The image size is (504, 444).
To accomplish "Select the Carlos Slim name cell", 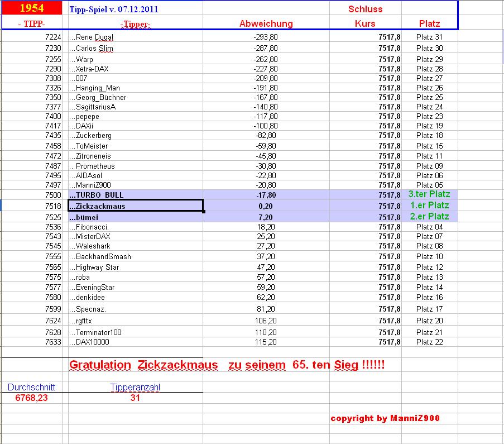I will [x=135, y=48].
